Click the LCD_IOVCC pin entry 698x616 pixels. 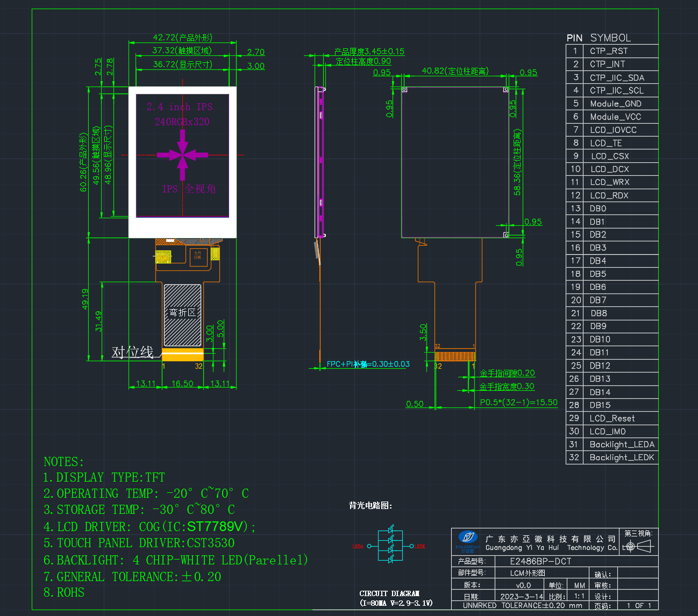(x=613, y=130)
